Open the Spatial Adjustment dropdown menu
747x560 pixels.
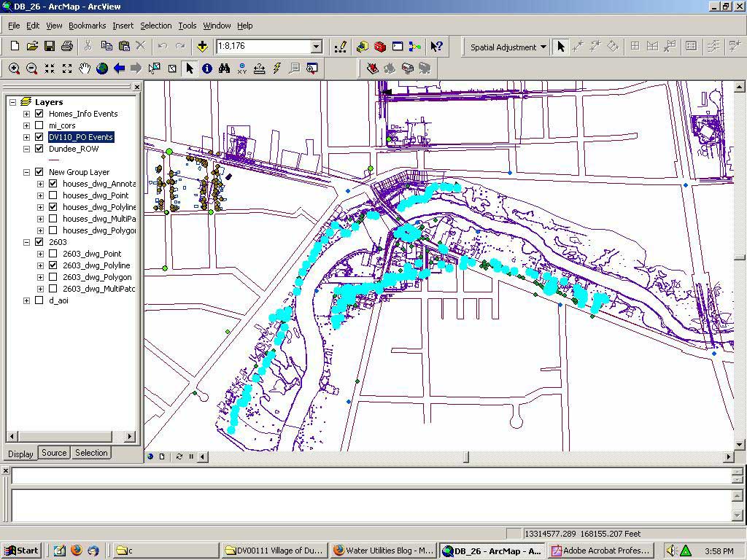[x=508, y=47]
